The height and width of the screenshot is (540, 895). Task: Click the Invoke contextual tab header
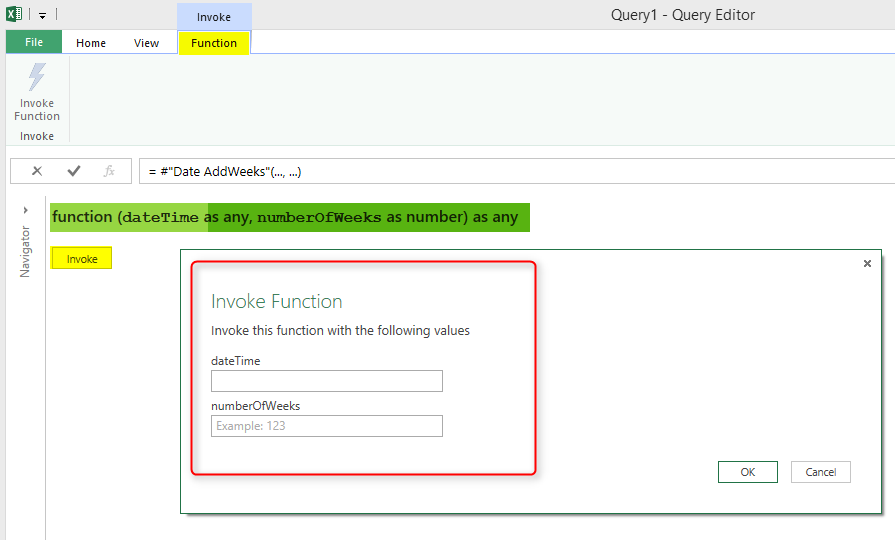point(214,17)
